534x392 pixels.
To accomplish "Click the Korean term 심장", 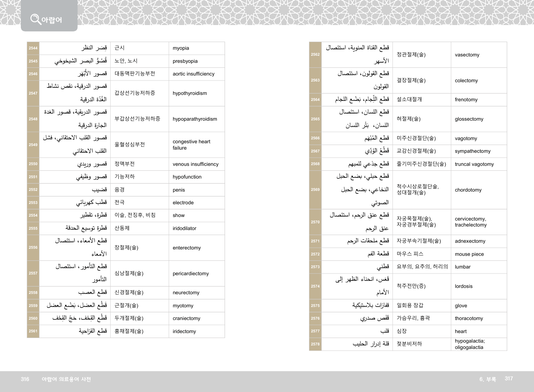I will click(x=402, y=331).
